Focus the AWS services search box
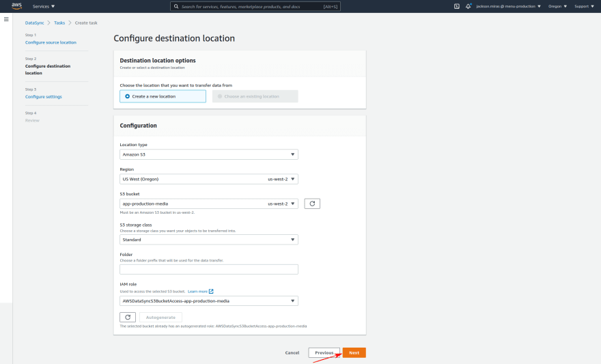The image size is (601, 364). click(255, 7)
